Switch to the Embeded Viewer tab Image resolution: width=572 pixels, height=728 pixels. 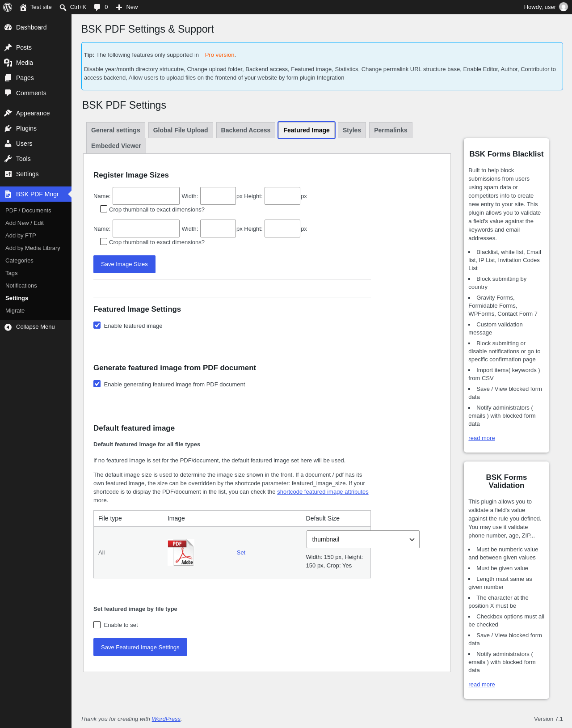point(116,146)
